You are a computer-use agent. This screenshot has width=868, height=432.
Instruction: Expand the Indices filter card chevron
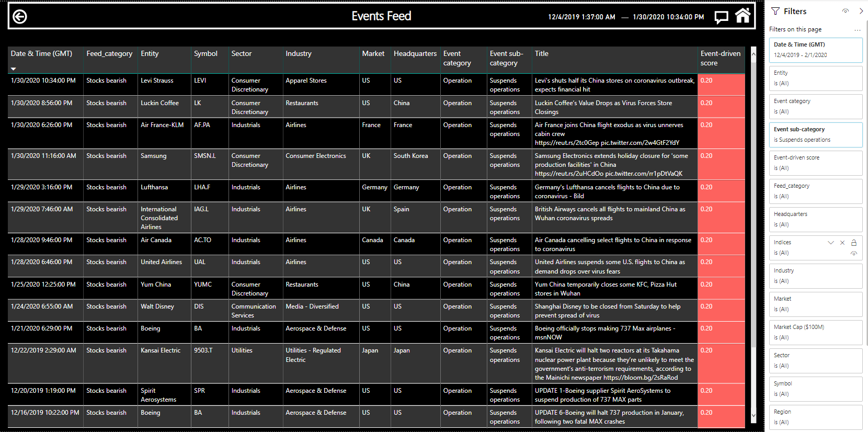click(x=831, y=243)
